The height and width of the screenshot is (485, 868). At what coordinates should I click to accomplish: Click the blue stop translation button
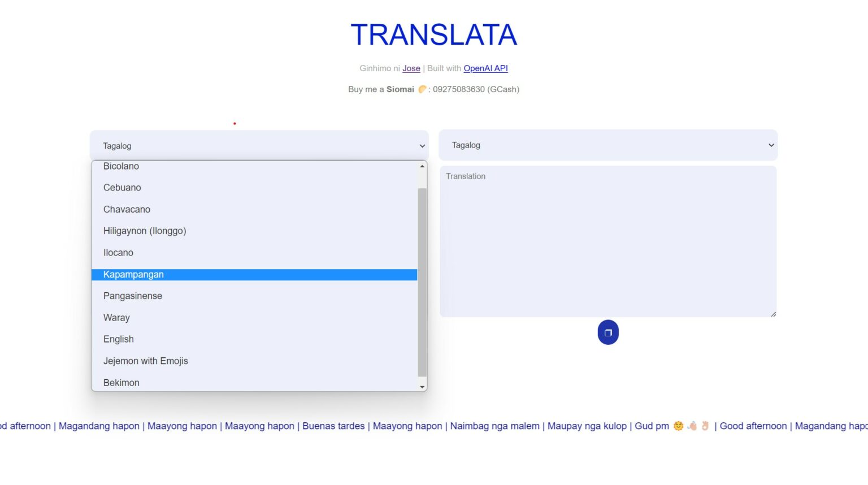[608, 332]
